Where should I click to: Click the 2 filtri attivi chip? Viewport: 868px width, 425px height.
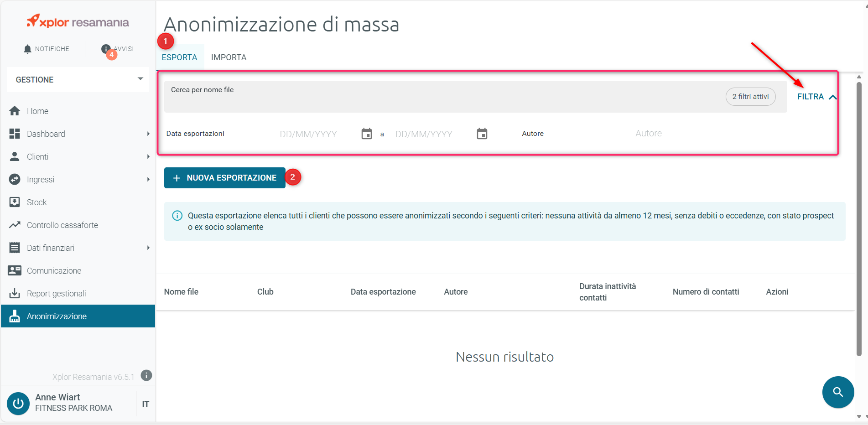click(x=750, y=97)
